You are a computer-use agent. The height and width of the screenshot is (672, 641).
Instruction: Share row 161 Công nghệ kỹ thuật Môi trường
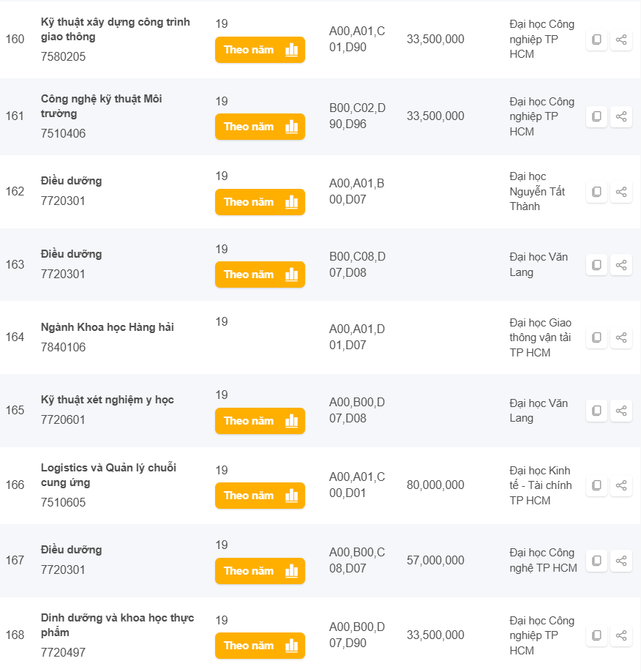pos(621,116)
